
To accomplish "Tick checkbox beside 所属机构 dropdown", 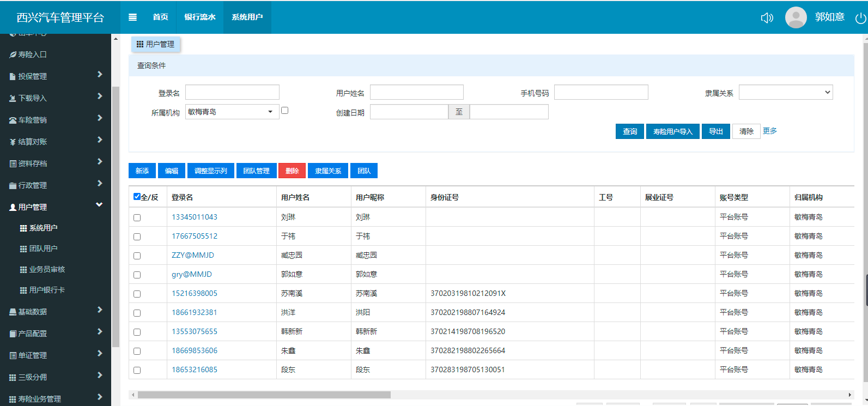I will click(284, 111).
